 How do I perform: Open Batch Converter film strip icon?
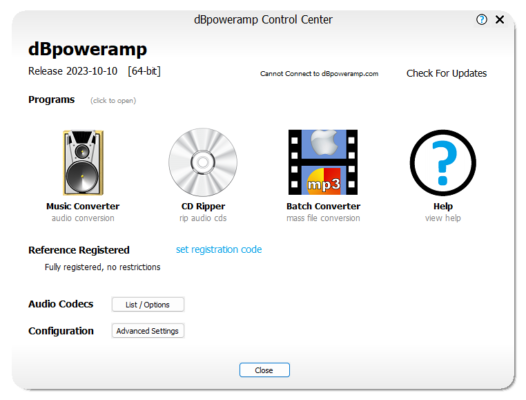(323, 162)
